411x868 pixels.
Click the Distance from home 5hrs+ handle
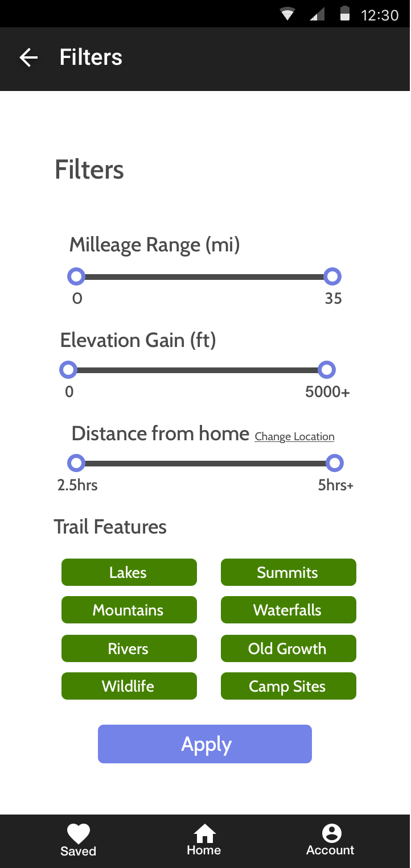(x=335, y=464)
